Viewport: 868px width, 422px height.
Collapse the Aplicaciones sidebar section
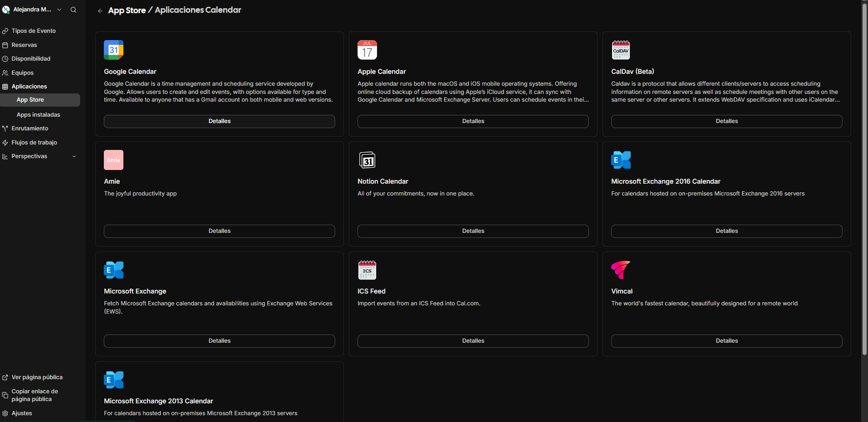(x=29, y=87)
